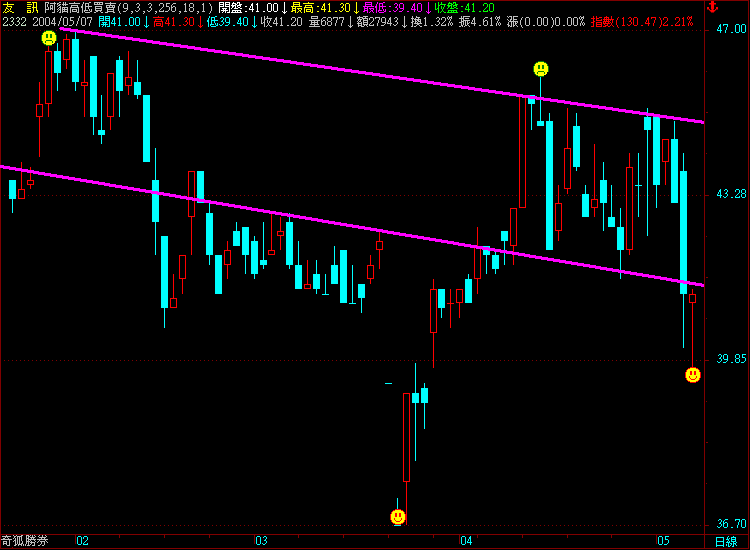Click the 05 month label on the time axis
Screen dimensions: 750x550
(663, 541)
